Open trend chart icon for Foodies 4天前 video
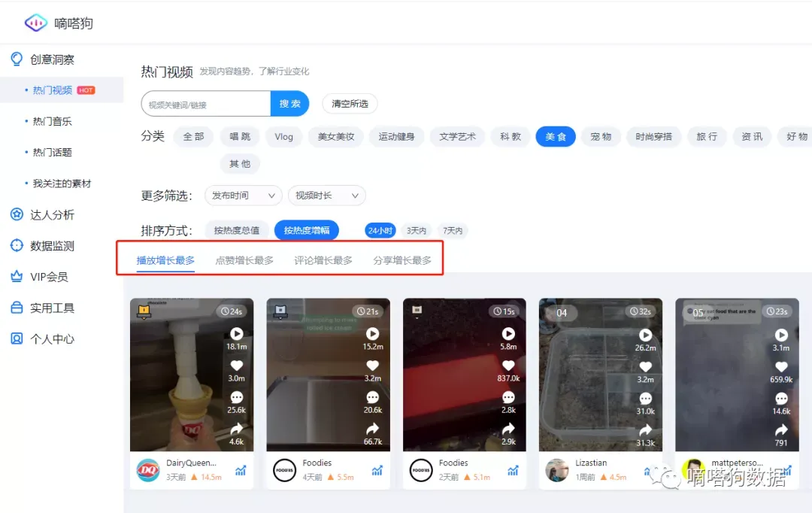The width and height of the screenshot is (812, 513). point(377,471)
